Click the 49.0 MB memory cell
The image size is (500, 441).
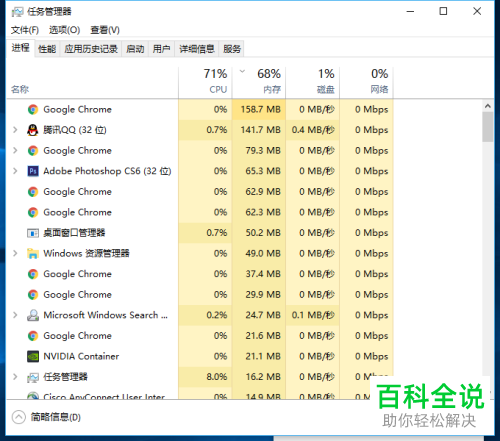[x=259, y=254]
